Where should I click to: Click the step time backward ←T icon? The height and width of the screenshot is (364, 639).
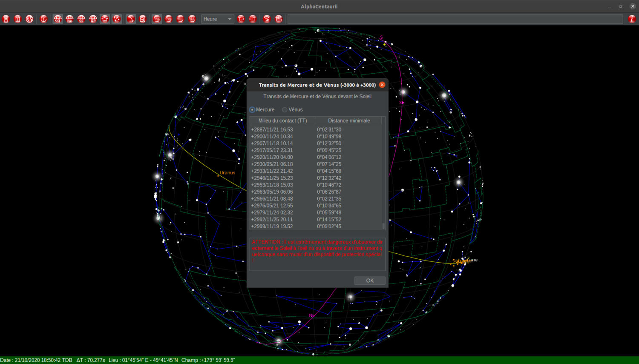point(253,19)
